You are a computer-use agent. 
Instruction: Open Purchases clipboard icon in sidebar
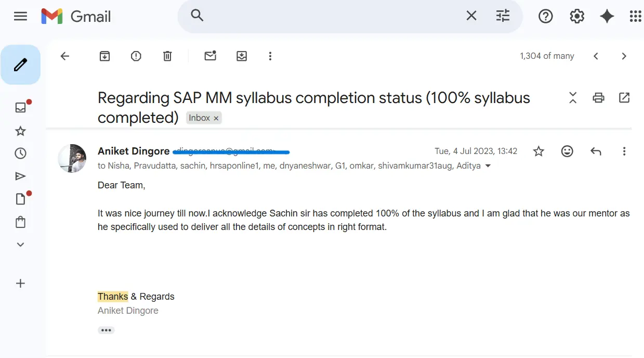click(20, 222)
